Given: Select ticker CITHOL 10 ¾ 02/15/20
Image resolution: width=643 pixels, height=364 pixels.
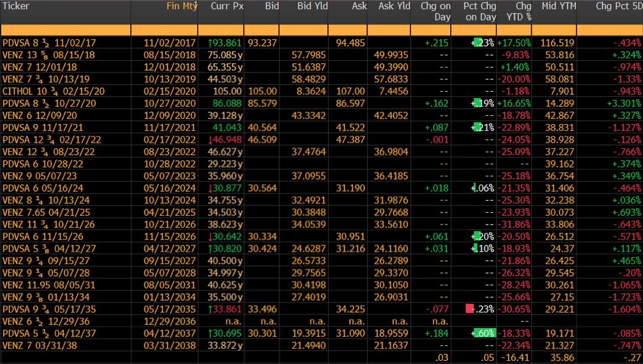Looking at the screenshot, I should click(53, 91).
